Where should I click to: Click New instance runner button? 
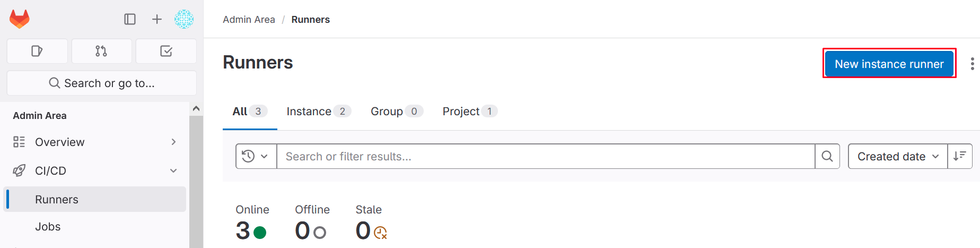tap(889, 64)
